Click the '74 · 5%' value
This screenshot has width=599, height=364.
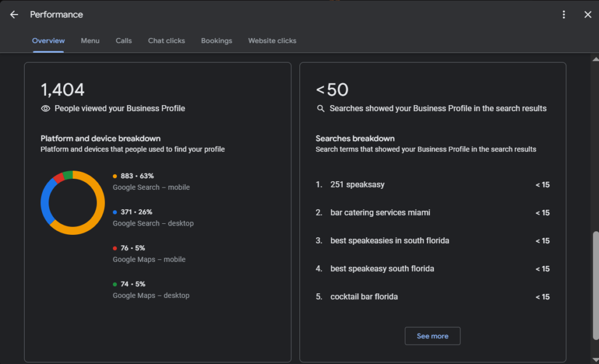pos(133,285)
